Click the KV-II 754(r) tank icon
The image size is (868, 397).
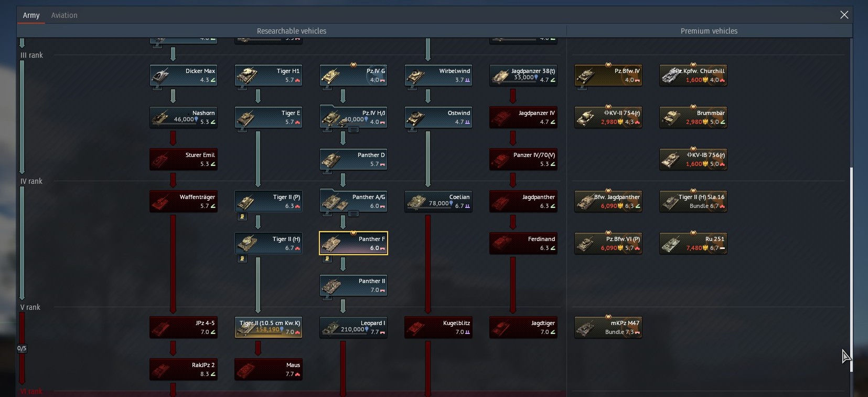tap(585, 118)
